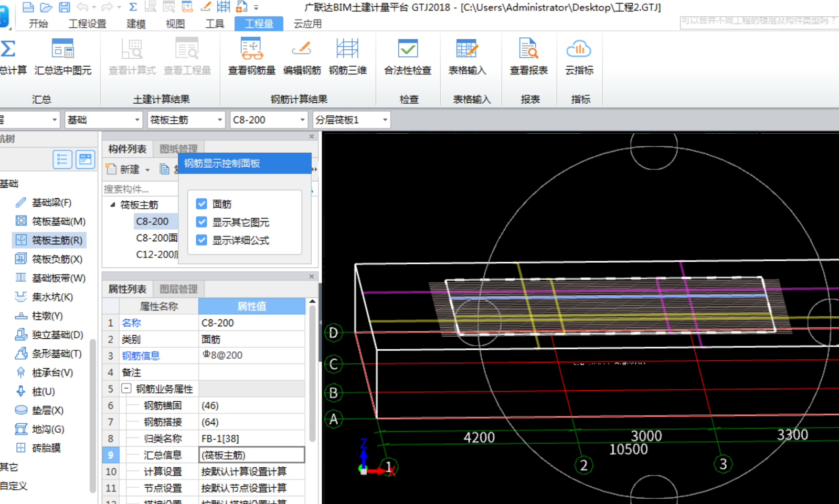Collapse 钢筋业务属性 group
Image resolution: width=839 pixels, height=504 pixels.
click(x=126, y=389)
